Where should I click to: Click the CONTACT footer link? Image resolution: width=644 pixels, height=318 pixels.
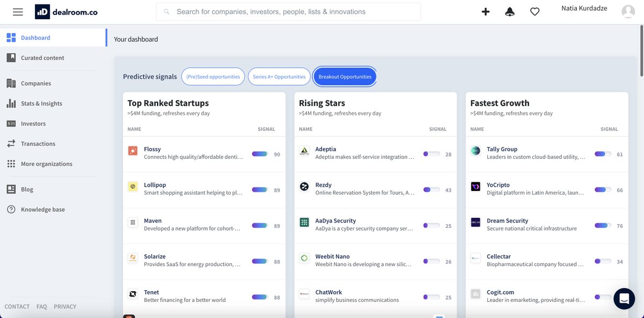[x=17, y=307]
